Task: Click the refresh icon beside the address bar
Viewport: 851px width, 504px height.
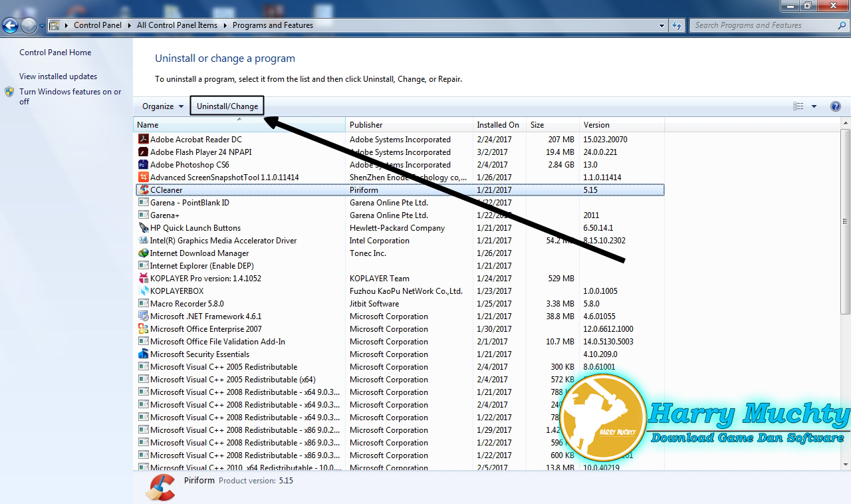Action: [x=675, y=25]
